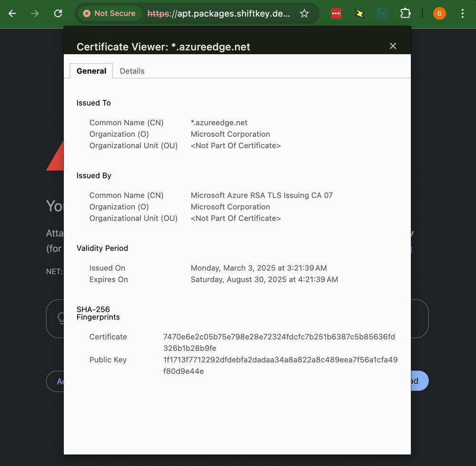This screenshot has height=466, width=476.
Task: Open the red password manager extension icon
Action: tap(336, 13)
